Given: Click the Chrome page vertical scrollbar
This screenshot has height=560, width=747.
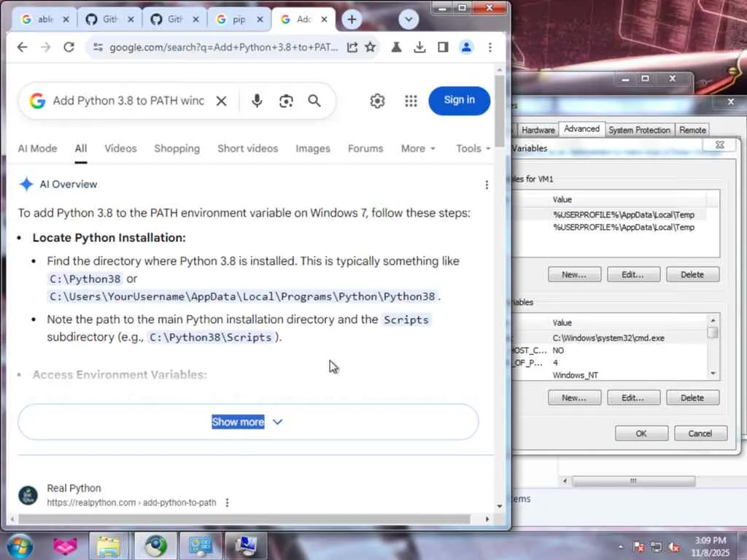Looking at the screenshot, I should click(499, 111).
